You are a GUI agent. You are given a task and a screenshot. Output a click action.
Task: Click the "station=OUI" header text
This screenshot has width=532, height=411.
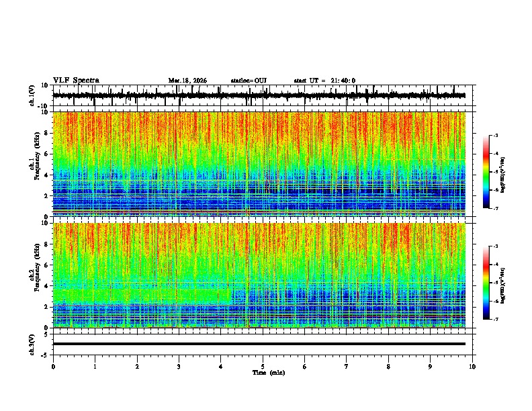click(x=249, y=81)
